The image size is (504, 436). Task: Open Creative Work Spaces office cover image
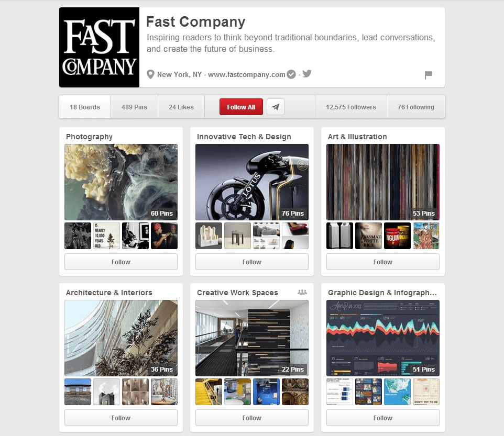252,338
